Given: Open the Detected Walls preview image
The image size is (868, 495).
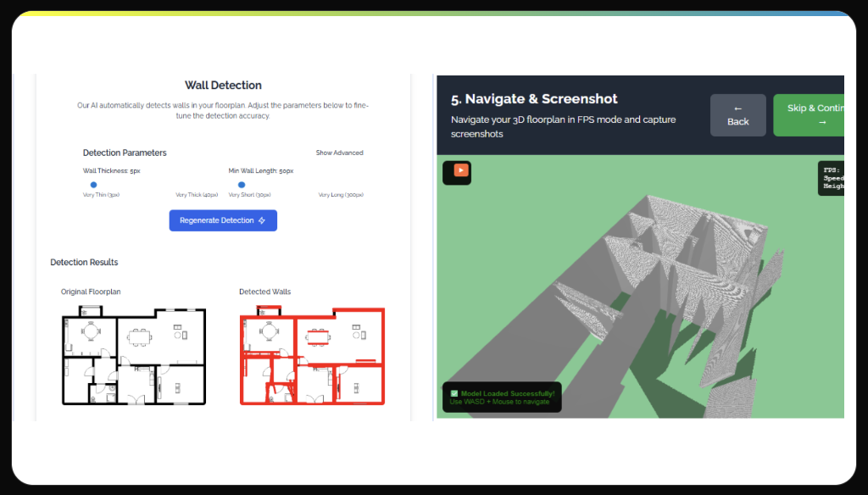Looking at the screenshot, I should click(312, 356).
